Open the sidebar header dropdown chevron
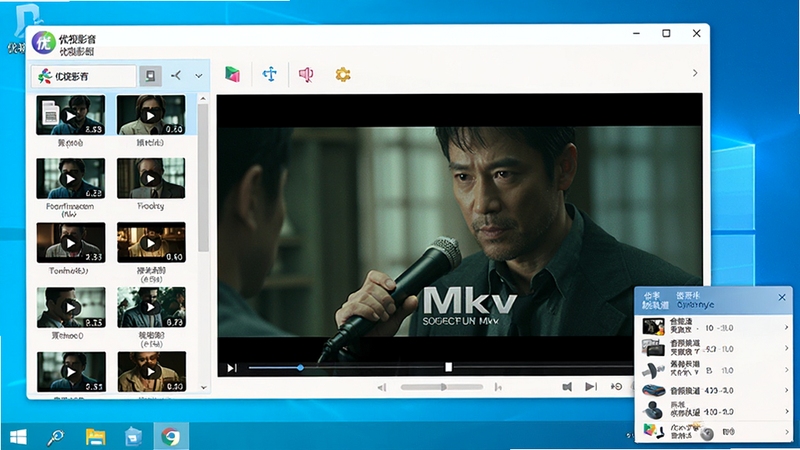800x450 pixels. pyautogui.click(x=198, y=76)
